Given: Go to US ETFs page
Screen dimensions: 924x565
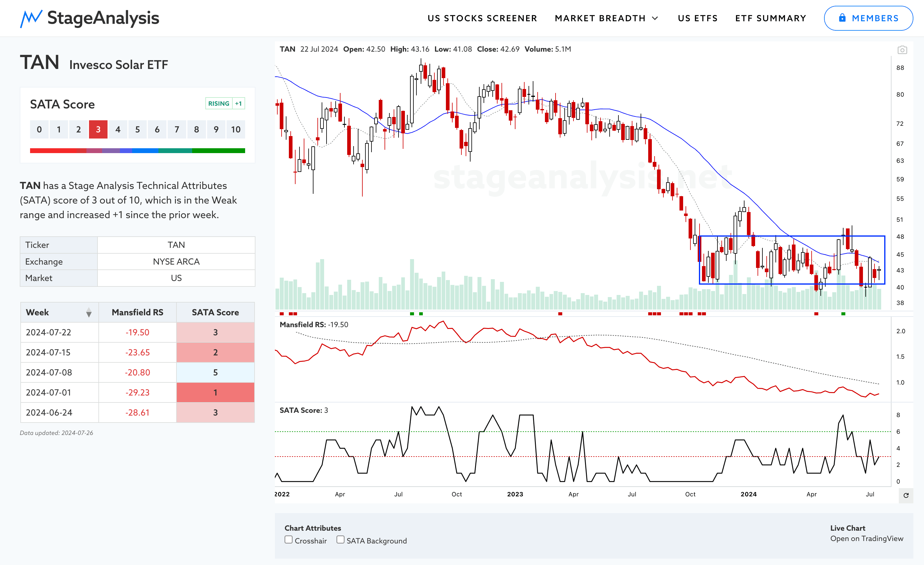Looking at the screenshot, I should tap(697, 18).
